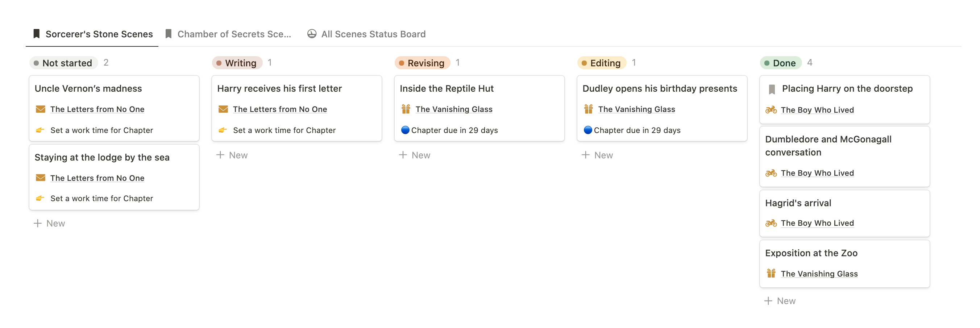Viewport: 980px width, 328px height.
Task: Click envelope icon on Uncle Vernon's madness card
Action: (x=40, y=109)
